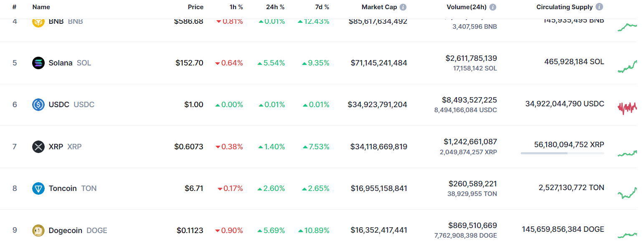Open the Volume(24h) info icon

point(493,7)
